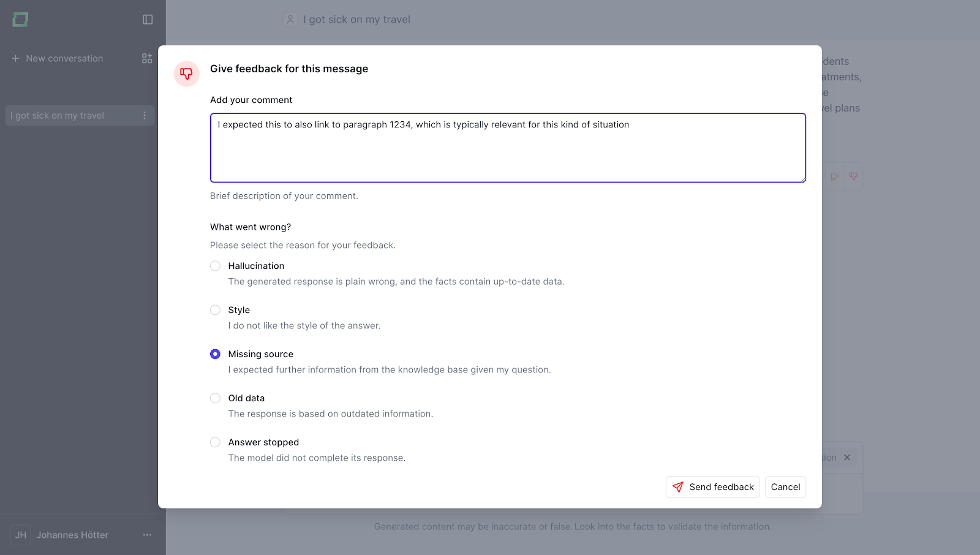Collapse the sidebar panel icon
Viewport: 980px width, 555px height.
pyautogui.click(x=148, y=20)
